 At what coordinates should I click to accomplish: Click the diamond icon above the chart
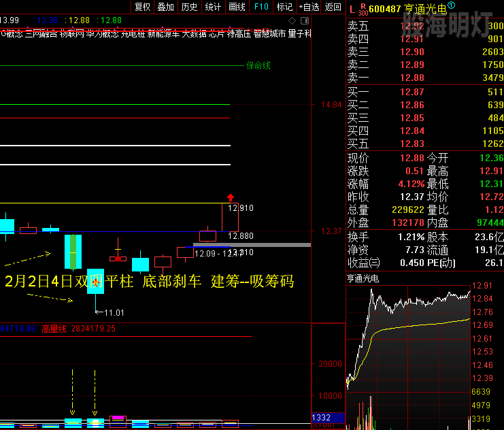click(x=292, y=21)
